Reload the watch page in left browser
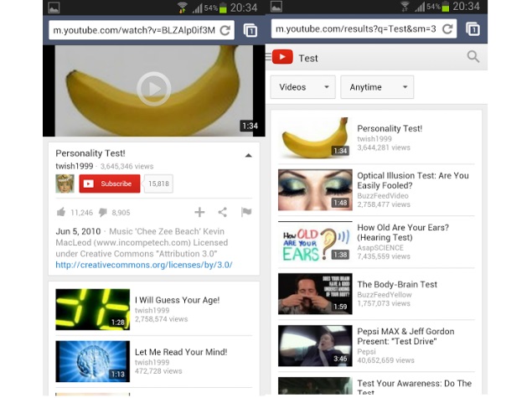This screenshot has height=398, width=532. [225, 30]
